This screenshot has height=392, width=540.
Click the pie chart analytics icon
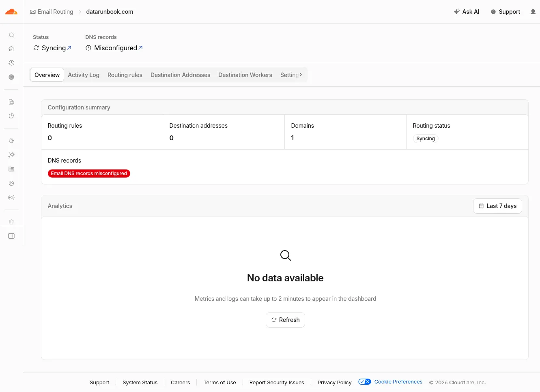point(11,116)
